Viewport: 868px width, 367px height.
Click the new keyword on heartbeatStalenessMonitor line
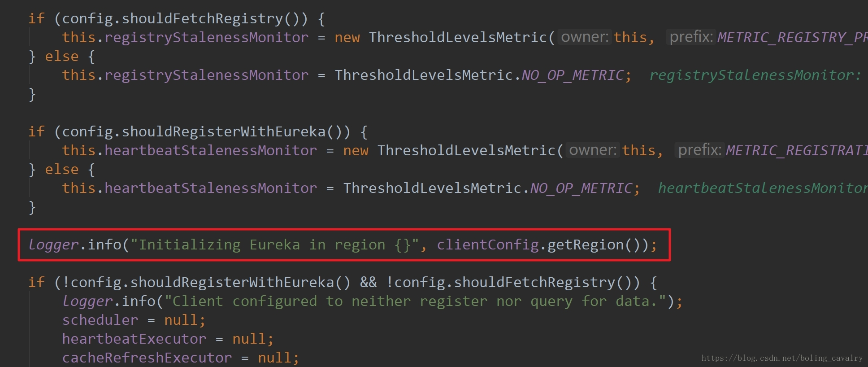click(x=356, y=150)
